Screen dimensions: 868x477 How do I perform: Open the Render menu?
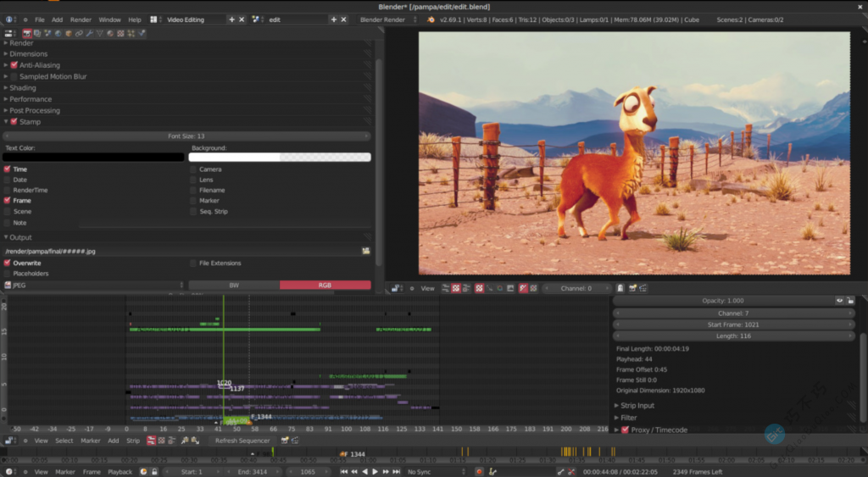click(x=81, y=19)
